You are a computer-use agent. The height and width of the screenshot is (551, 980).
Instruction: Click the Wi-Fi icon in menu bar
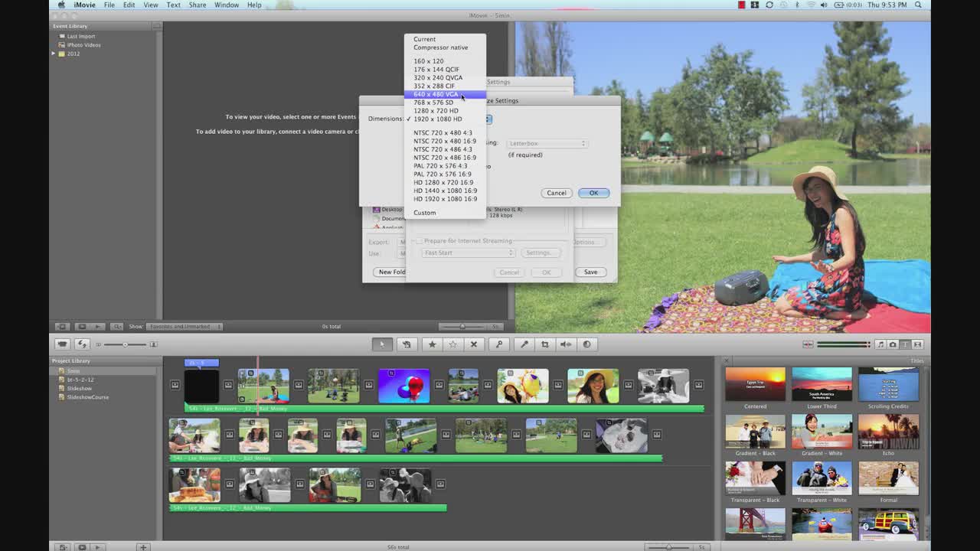click(810, 5)
